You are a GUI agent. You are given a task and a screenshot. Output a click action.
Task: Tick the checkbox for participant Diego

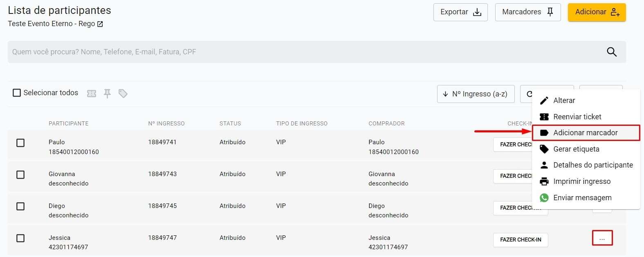point(20,206)
